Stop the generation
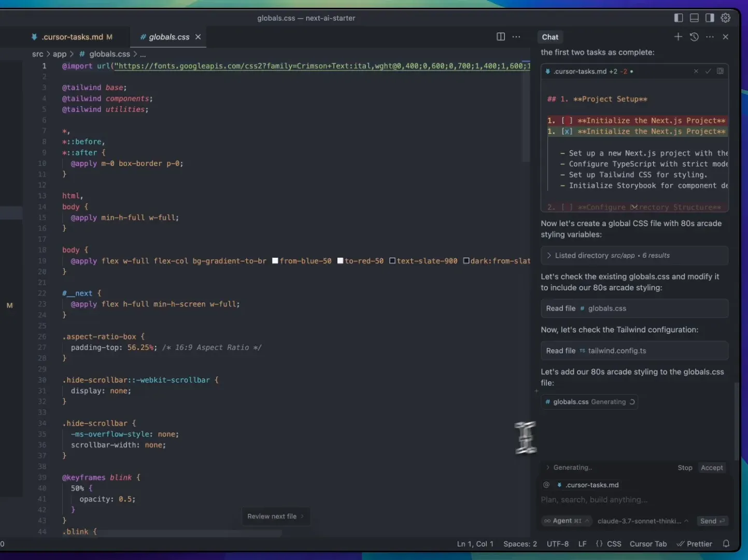 685,468
